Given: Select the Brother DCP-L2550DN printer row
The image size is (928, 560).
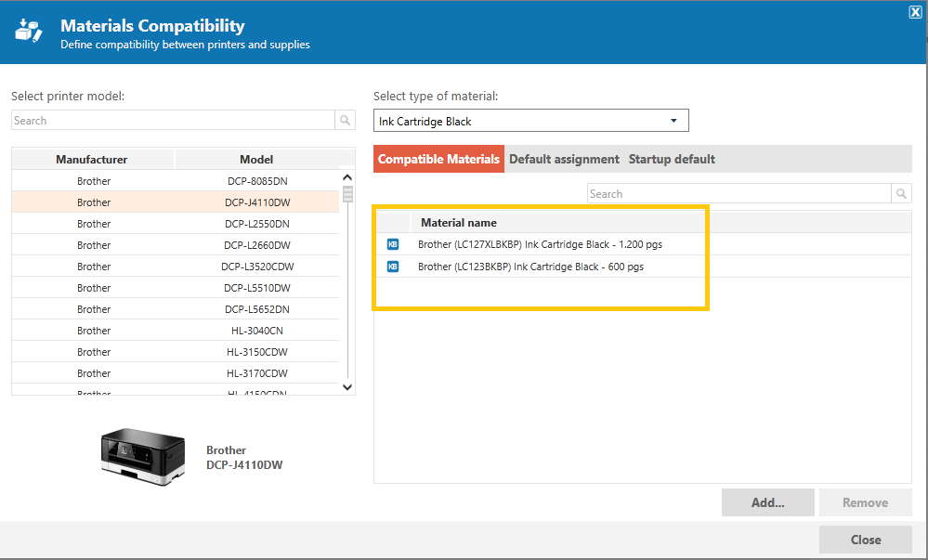Looking at the screenshot, I should [x=176, y=224].
